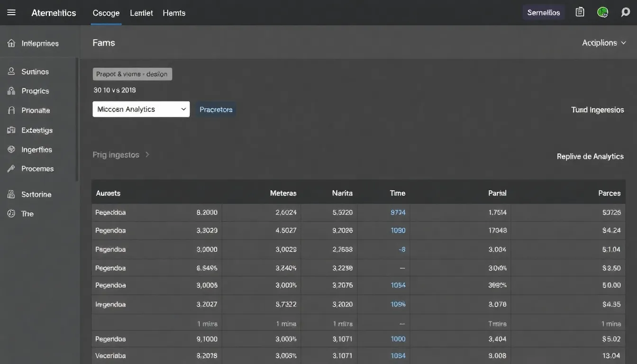Select the Pegendos row label
This screenshot has width=637, height=364.
[110, 339]
